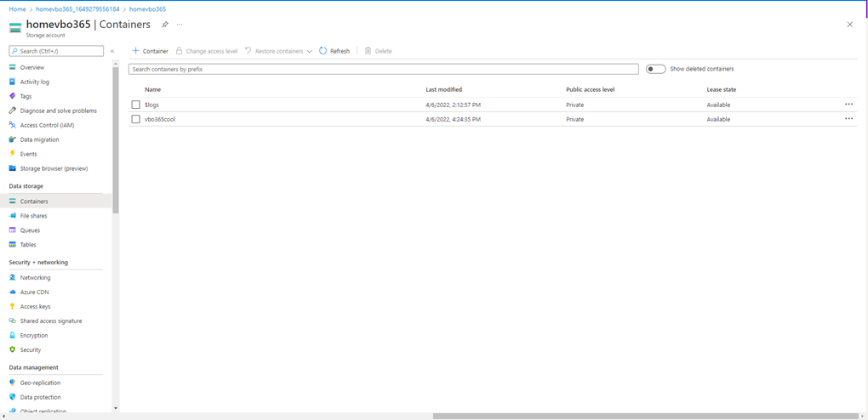Image resolution: width=868 pixels, height=420 pixels.
Task: Open the more options ellipsis beside title
Action: point(180,25)
